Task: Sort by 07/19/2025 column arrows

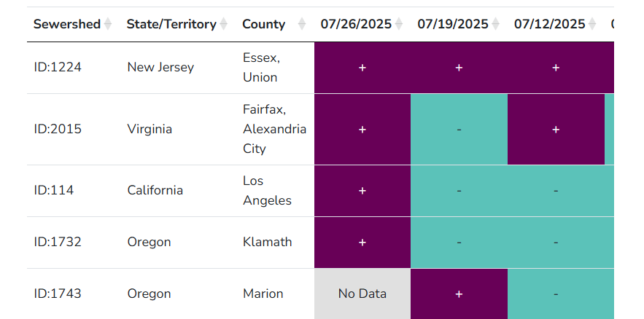Action: (x=496, y=24)
